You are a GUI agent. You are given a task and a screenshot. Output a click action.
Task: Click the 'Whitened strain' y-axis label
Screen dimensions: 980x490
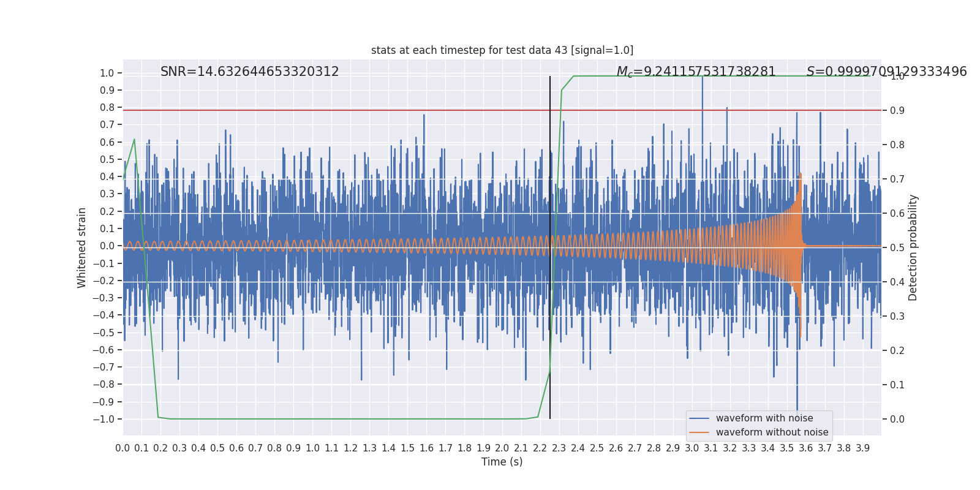(x=82, y=247)
